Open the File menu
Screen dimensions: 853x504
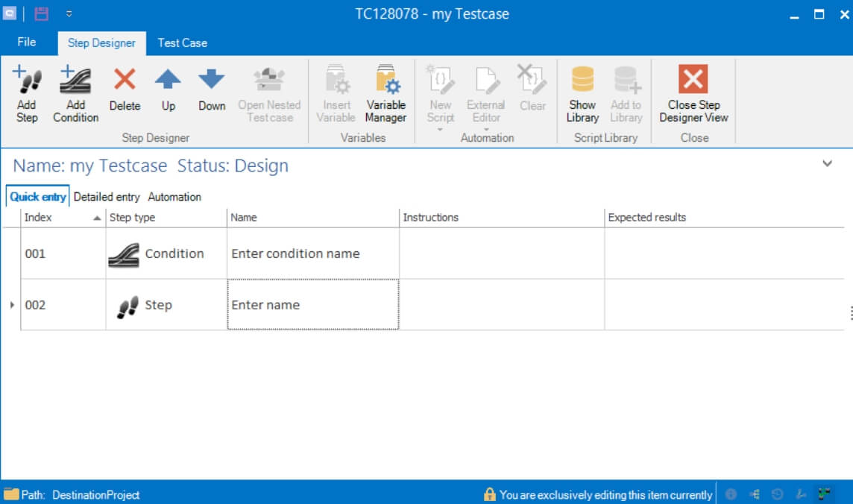click(x=27, y=42)
